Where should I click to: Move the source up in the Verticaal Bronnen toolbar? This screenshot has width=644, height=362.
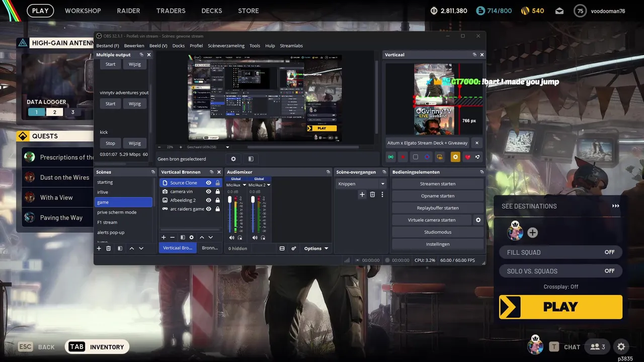pyautogui.click(x=202, y=237)
